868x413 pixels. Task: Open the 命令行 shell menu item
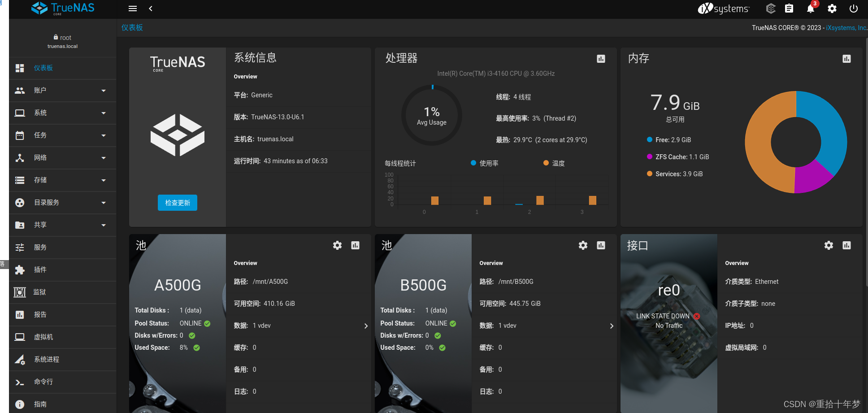62,382
